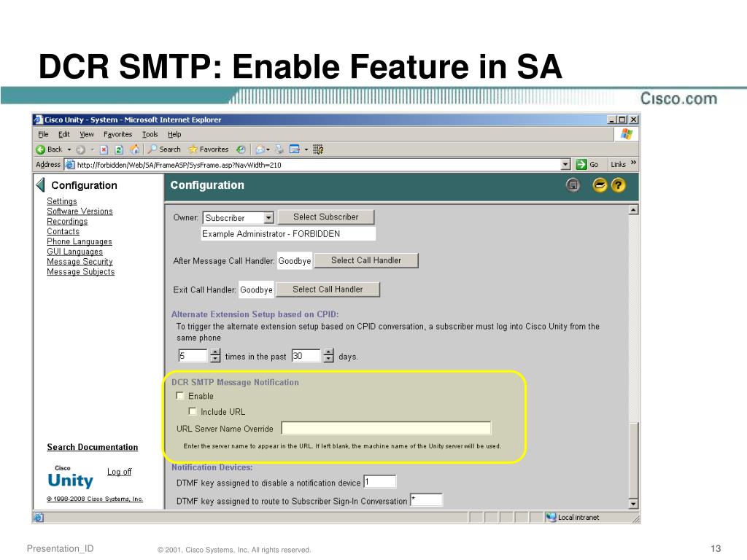Click the scrollbar down arrow
The width and height of the screenshot is (747, 560).
click(634, 503)
